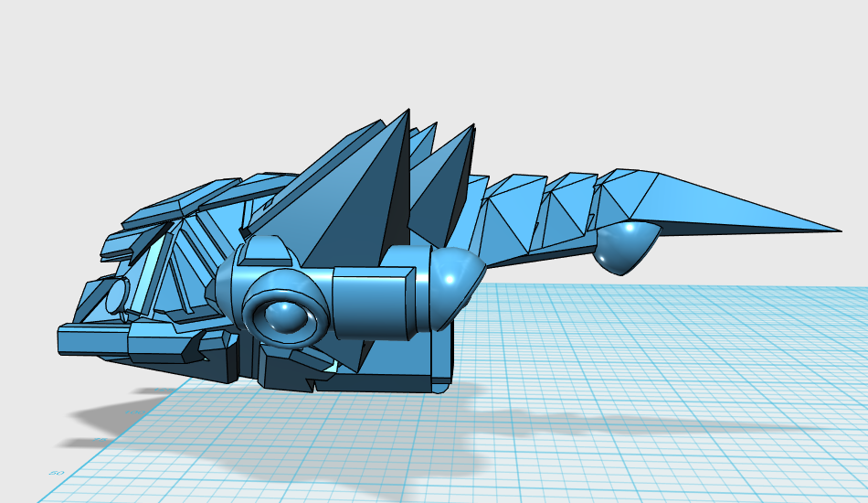The height and width of the screenshot is (503, 868).
Task: Select the small round disc on left side
Action: (116, 296)
